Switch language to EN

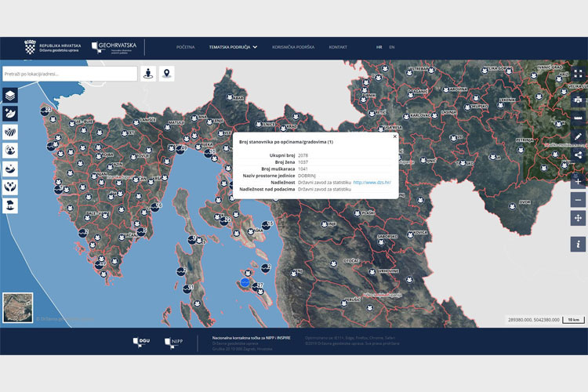coord(391,47)
